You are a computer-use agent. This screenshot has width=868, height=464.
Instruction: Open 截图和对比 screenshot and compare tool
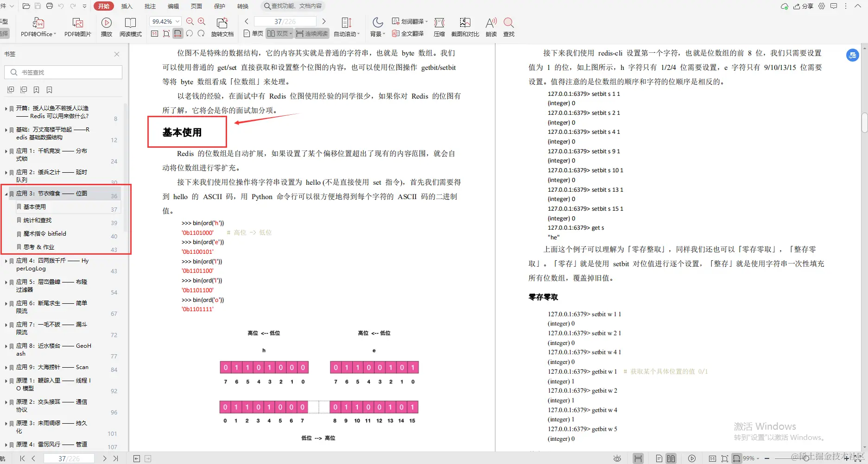click(465, 26)
